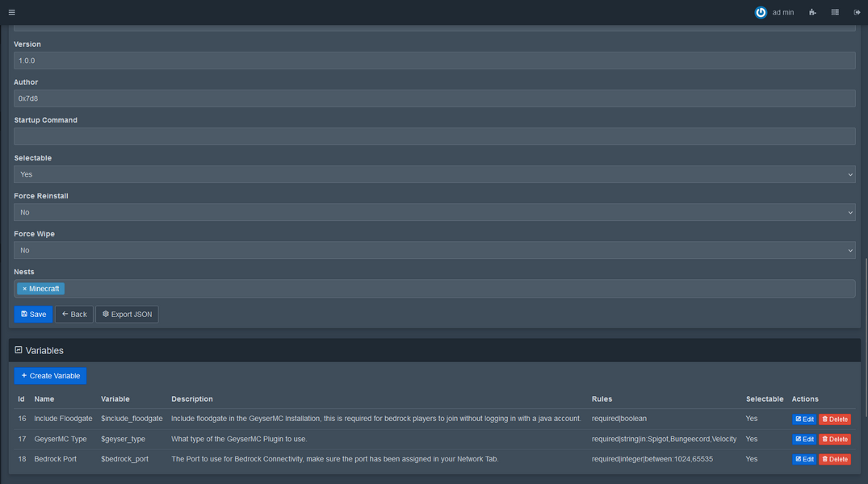Click the Startup Command input field
Screen dimensions: 868x484
pos(434,136)
